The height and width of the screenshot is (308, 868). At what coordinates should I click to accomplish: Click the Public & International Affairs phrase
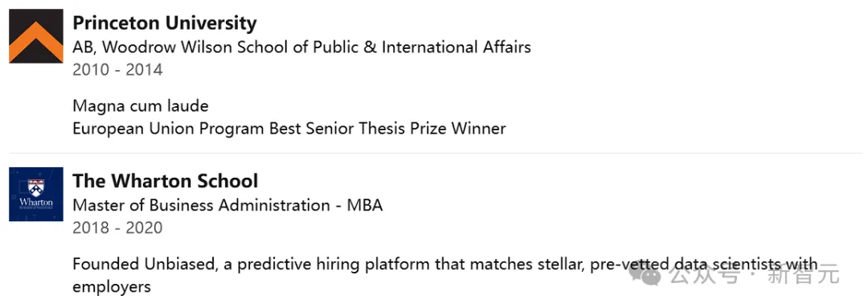(422, 47)
